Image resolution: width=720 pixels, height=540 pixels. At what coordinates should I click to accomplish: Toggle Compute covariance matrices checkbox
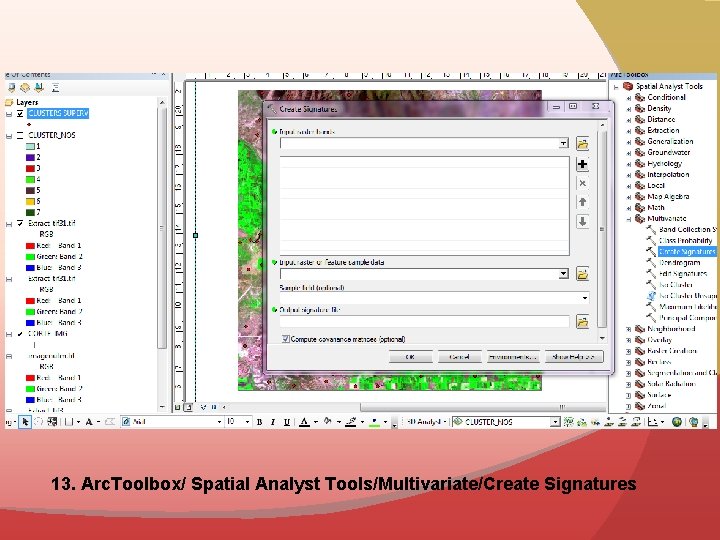click(286, 339)
